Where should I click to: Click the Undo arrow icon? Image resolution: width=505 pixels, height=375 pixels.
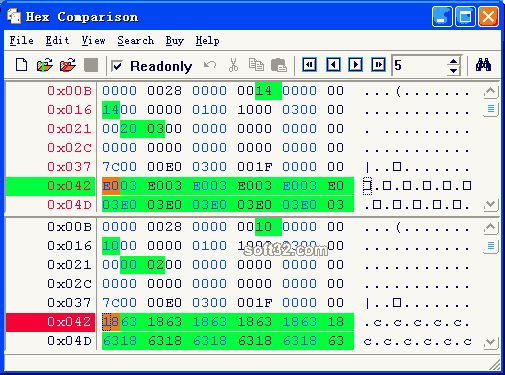(x=210, y=65)
